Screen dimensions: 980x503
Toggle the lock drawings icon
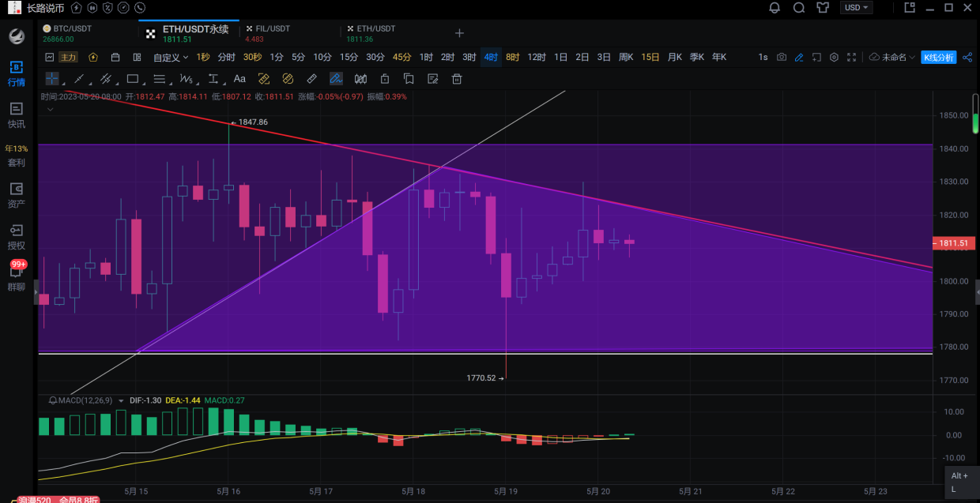385,79
